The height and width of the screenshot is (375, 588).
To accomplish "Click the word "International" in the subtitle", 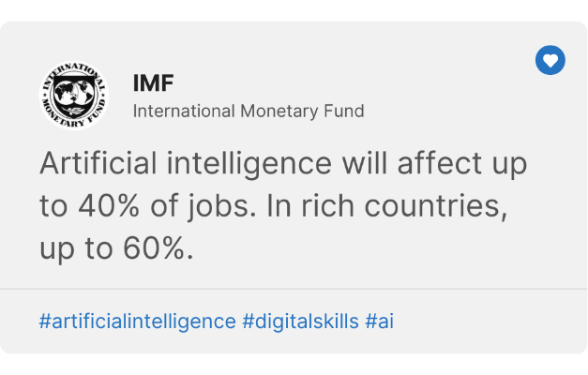I will pyautogui.click(x=184, y=111).
